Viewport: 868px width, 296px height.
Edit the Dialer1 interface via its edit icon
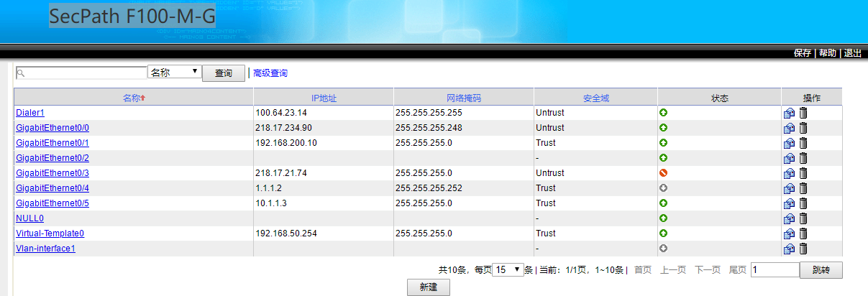(x=789, y=113)
